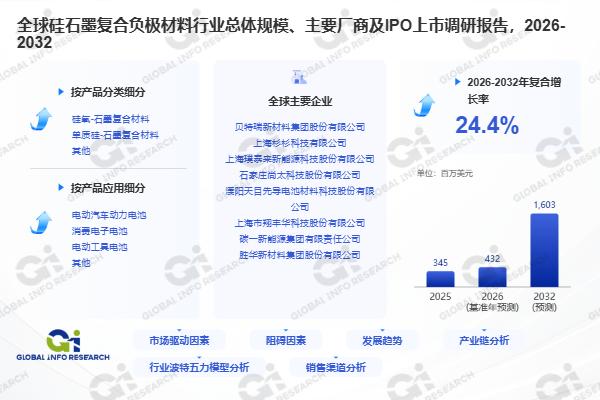
Task: Click the 硅氧-石墨复合材料 entry
Action: click(x=111, y=119)
